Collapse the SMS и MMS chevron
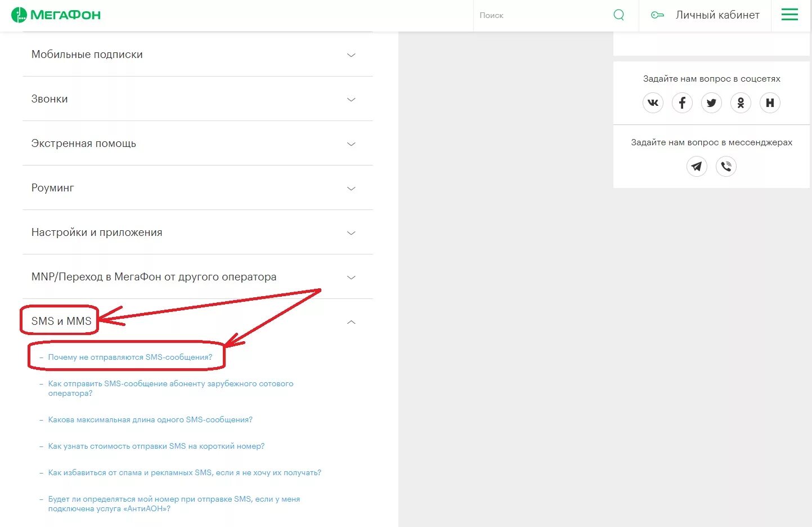Image resolution: width=812 pixels, height=527 pixels. [351, 322]
